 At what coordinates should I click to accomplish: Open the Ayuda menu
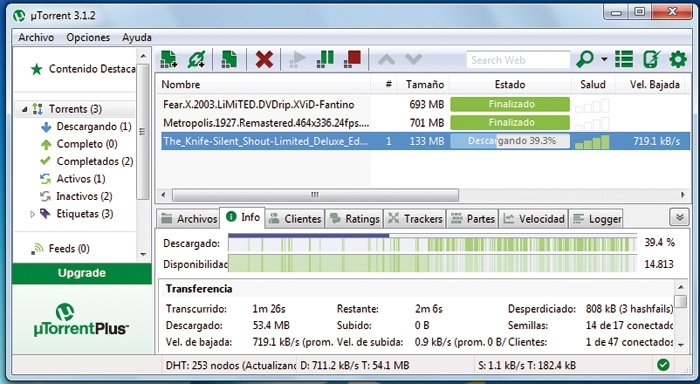[x=137, y=38]
